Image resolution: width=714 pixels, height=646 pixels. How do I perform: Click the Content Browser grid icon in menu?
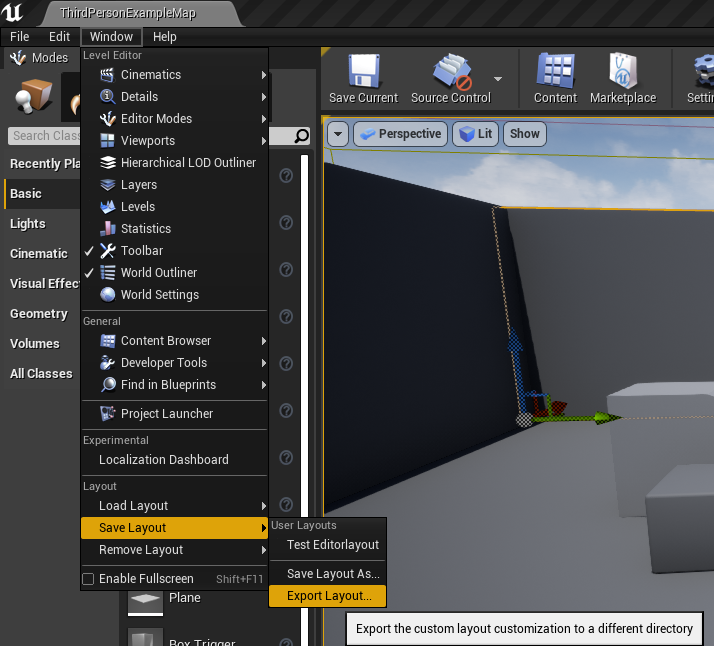pyautogui.click(x=107, y=341)
